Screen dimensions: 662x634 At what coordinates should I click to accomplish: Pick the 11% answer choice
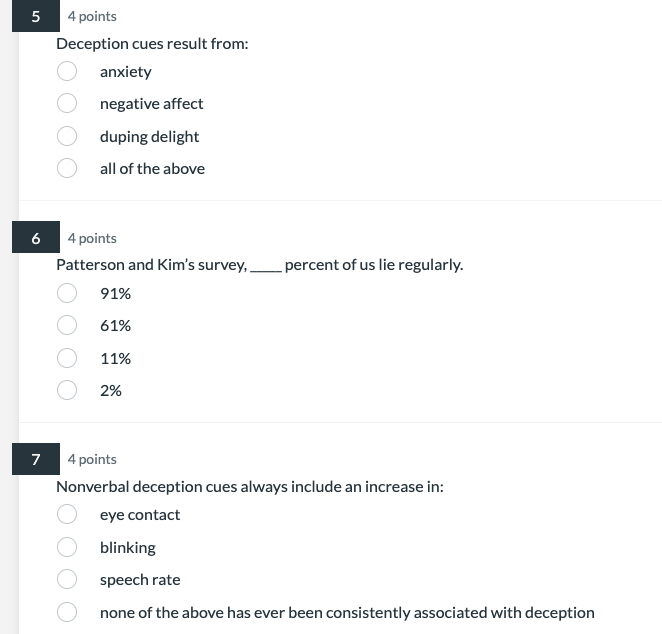click(67, 358)
